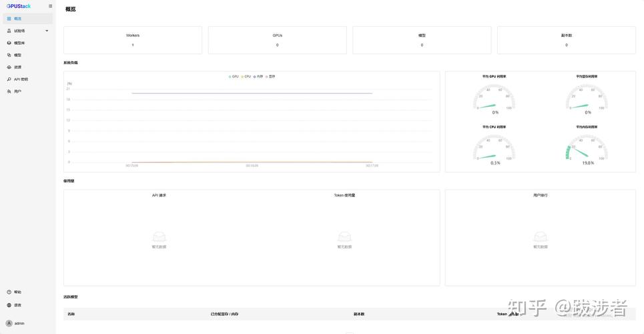Viewport: 644px width, 334px height.
Task: Click the GPUStack logo link
Action: point(19,6)
